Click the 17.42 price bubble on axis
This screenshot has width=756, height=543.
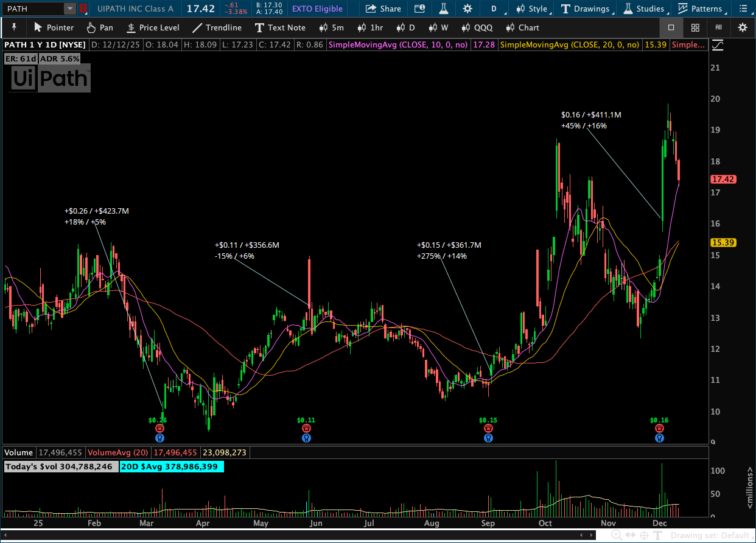tap(723, 180)
